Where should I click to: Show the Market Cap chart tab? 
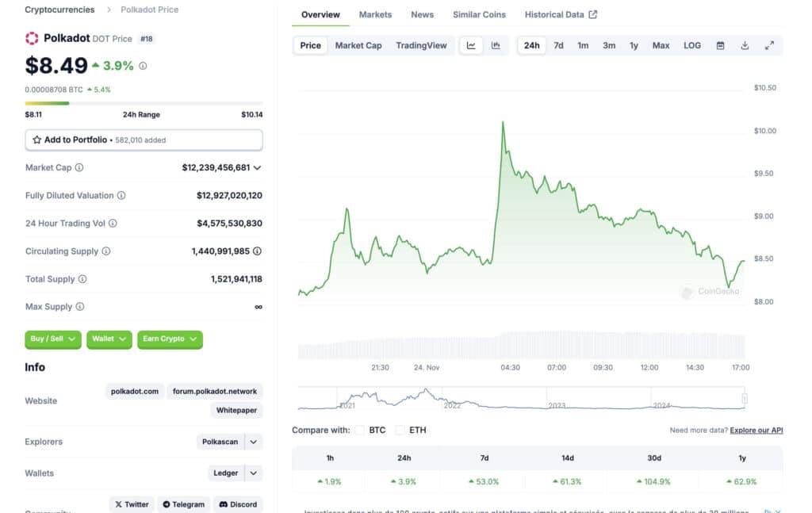358,45
